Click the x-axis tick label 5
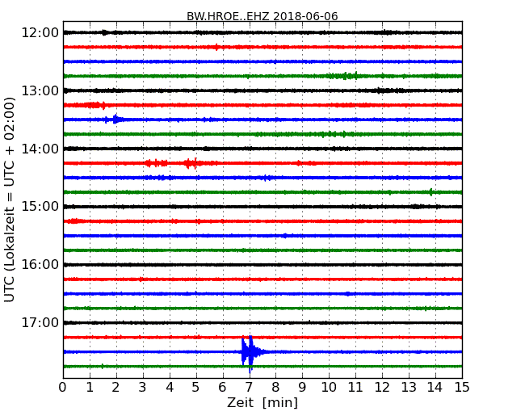 click(196, 388)
